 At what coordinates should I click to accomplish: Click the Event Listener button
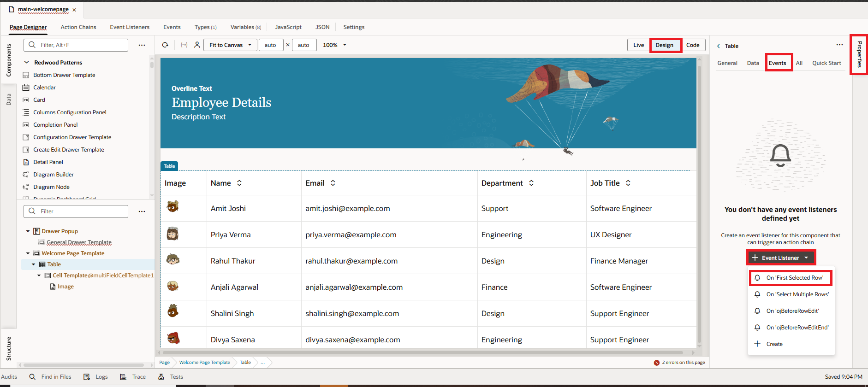coord(780,258)
